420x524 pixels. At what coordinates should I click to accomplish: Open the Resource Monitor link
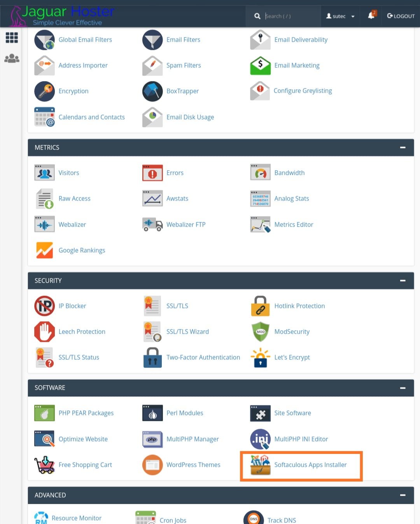77,518
